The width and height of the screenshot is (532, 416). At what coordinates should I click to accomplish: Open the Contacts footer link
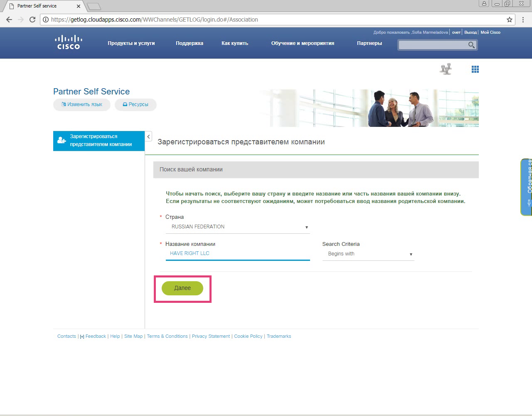(x=66, y=336)
